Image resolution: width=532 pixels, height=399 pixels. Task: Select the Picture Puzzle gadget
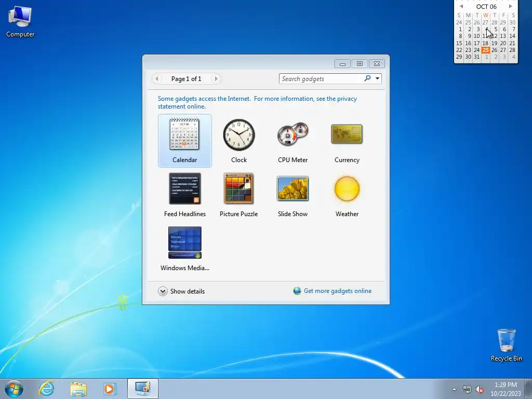[238, 195]
